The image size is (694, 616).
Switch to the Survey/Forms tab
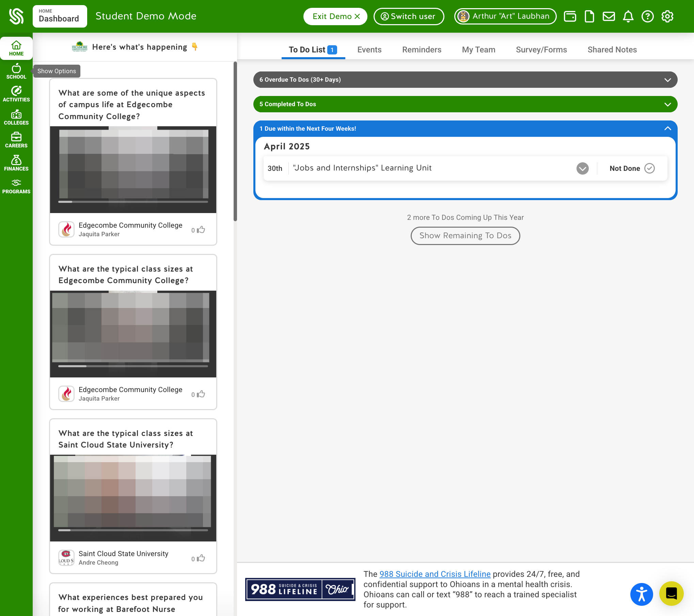point(541,50)
